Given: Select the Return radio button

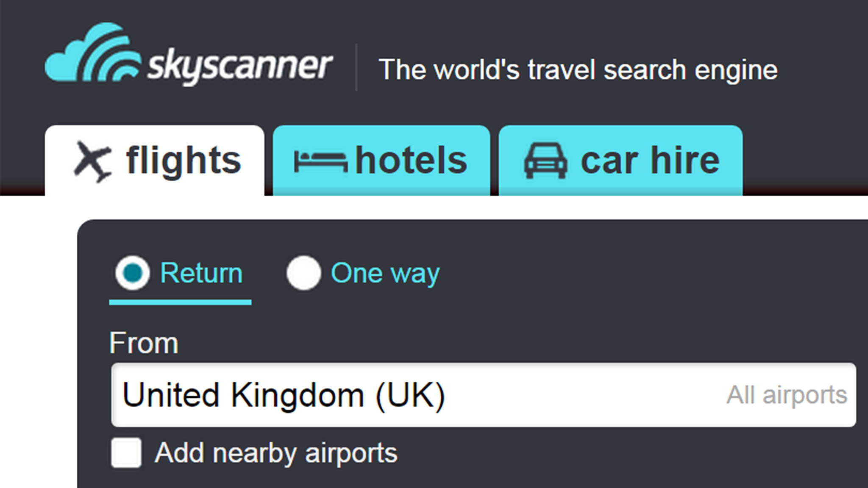Looking at the screenshot, I should point(133,273).
